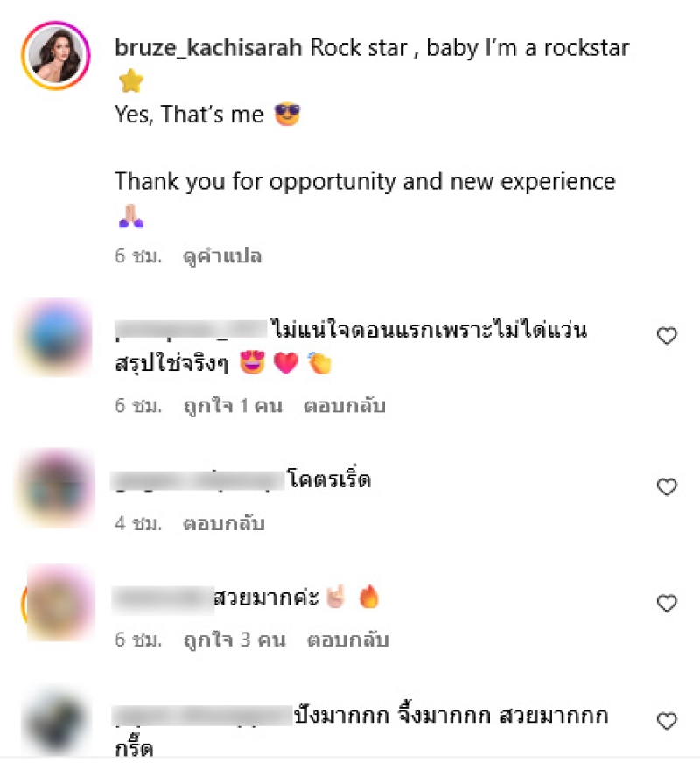Image resolution: width=700 pixels, height=769 pixels.
Task: Open blurred username before โคตรเริ่ด
Action: click(198, 479)
